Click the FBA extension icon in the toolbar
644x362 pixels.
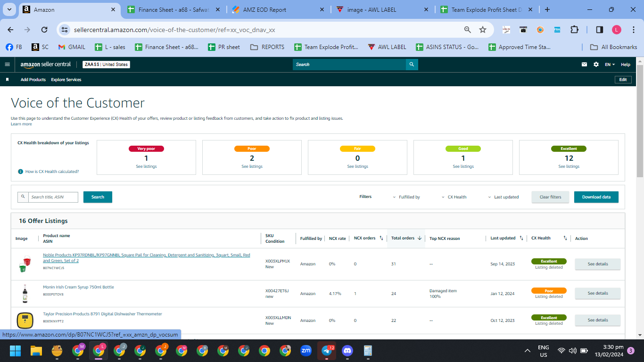pos(557,30)
